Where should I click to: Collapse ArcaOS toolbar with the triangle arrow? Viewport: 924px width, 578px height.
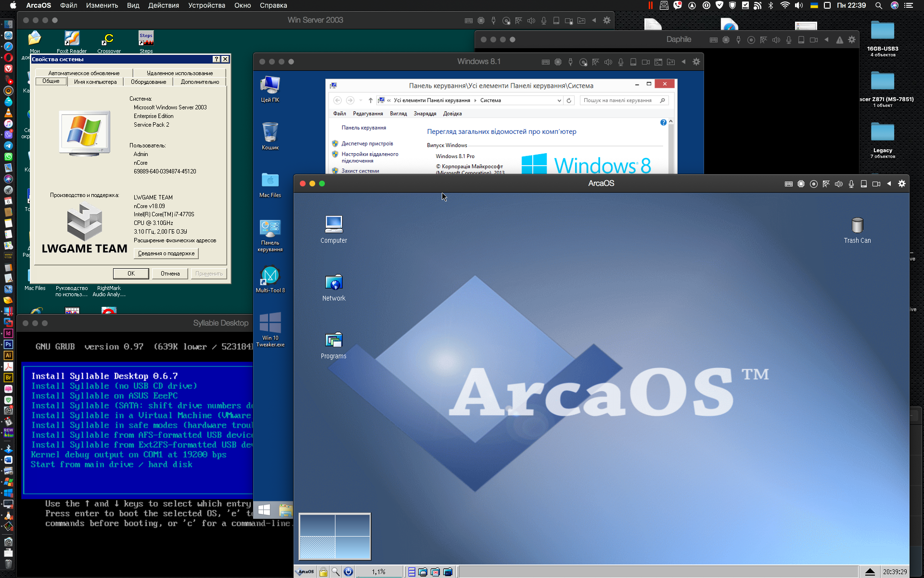889,184
